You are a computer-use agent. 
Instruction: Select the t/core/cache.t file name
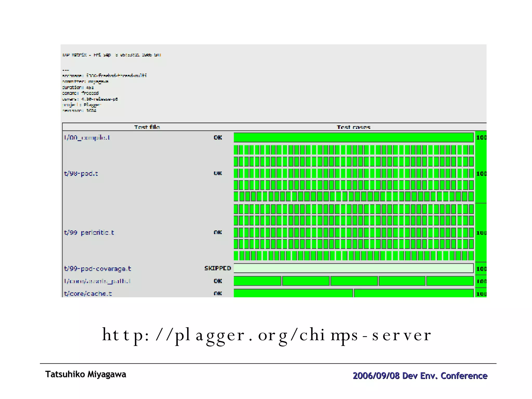(88, 294)
